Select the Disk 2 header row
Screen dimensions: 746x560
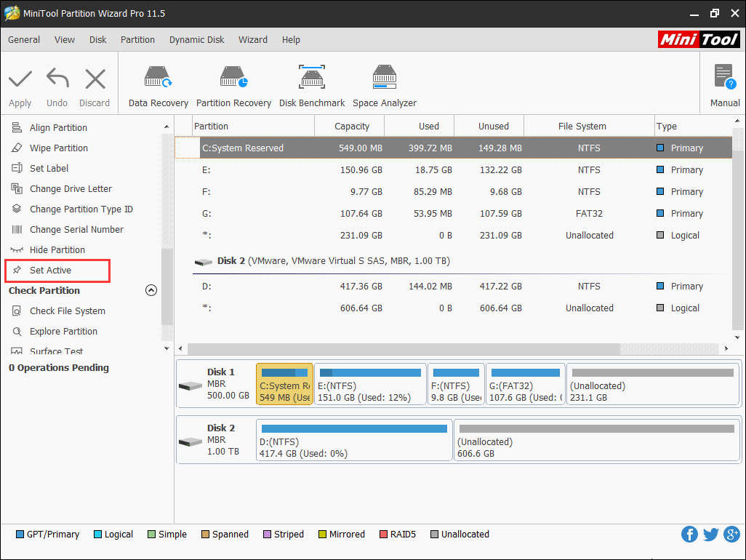[x=454, y=261]
